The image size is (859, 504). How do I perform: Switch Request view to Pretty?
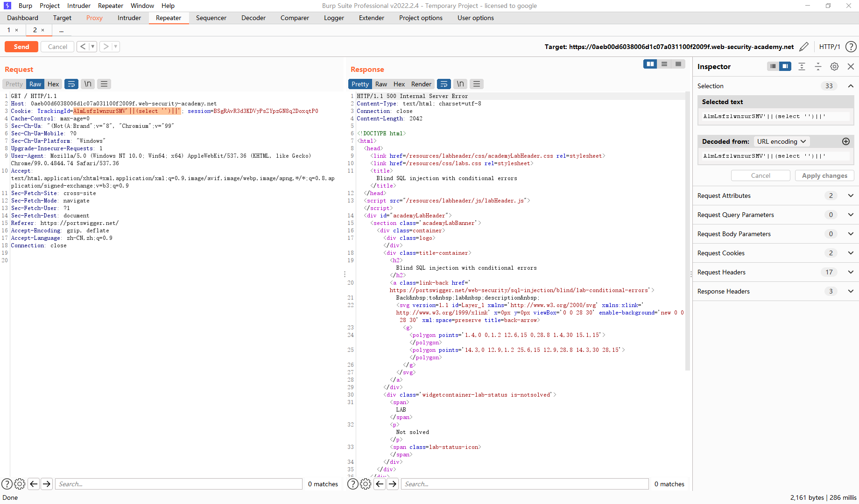coord(14,84)
